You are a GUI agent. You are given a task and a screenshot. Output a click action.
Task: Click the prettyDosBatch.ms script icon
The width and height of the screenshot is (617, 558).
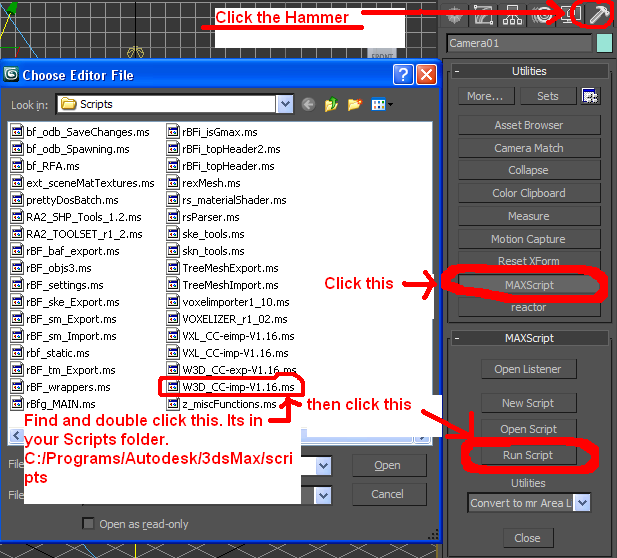click(17, 200)
